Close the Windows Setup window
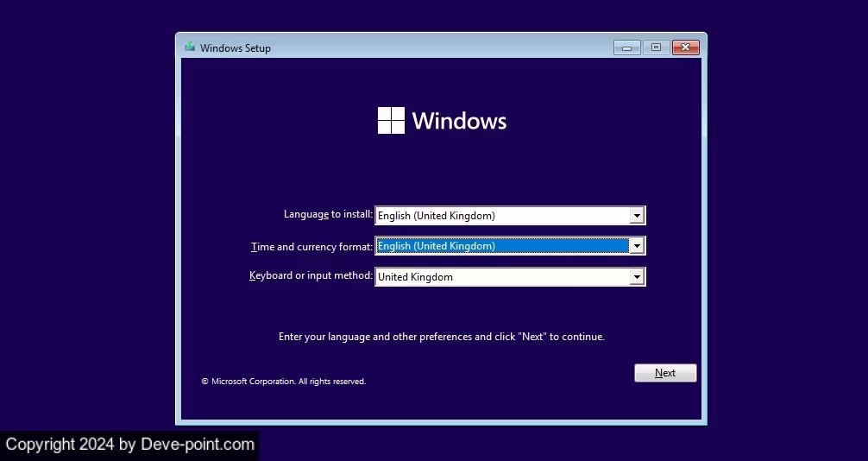868x461 pixels. 686,47
